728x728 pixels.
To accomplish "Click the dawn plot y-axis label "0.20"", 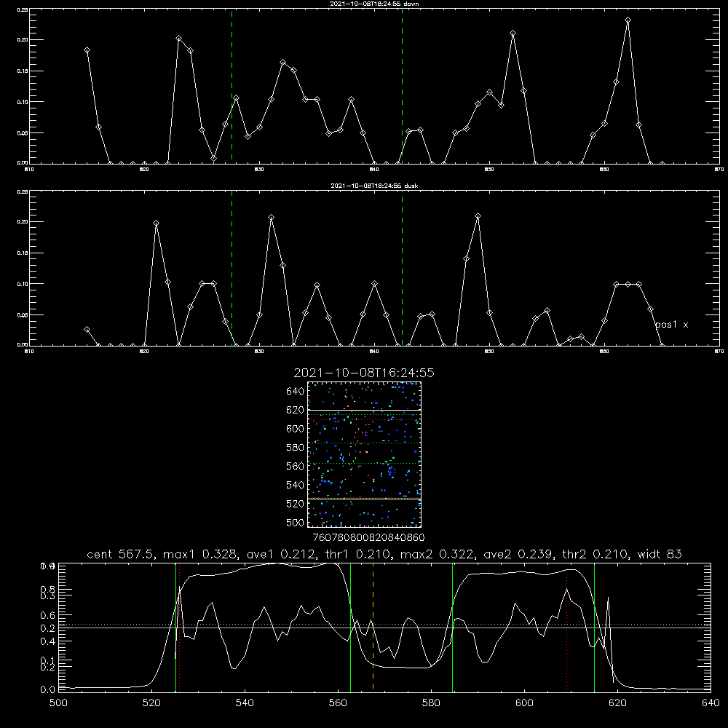I will coord(23,40).
